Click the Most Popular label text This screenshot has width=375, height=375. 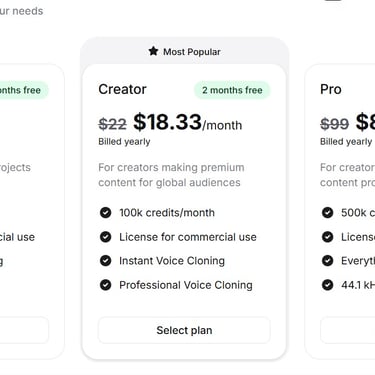click(x=192, y=52)
